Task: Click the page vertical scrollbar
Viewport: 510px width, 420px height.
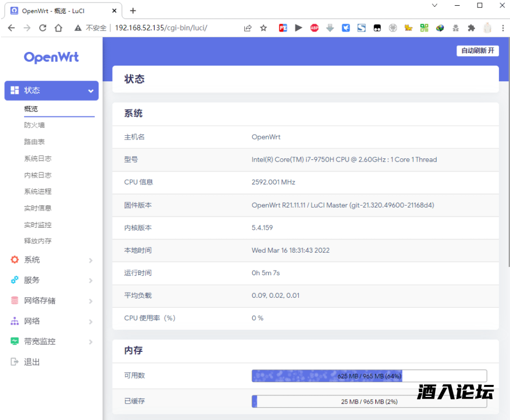Action: click(508, 152)
